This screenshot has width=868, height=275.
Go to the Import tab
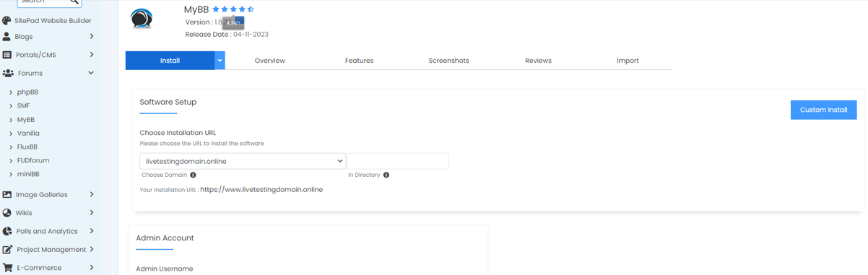[628, 61]
